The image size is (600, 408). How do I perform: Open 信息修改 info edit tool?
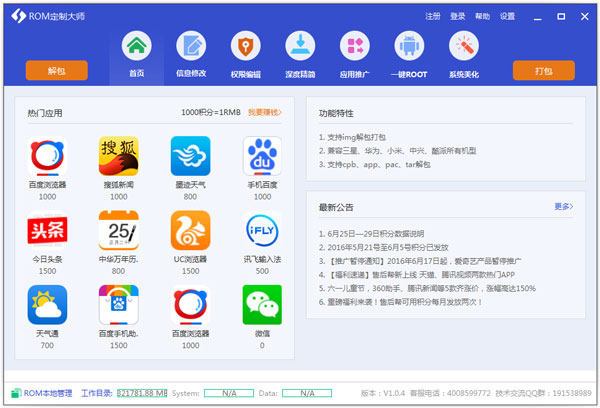(x=191, y=46)
